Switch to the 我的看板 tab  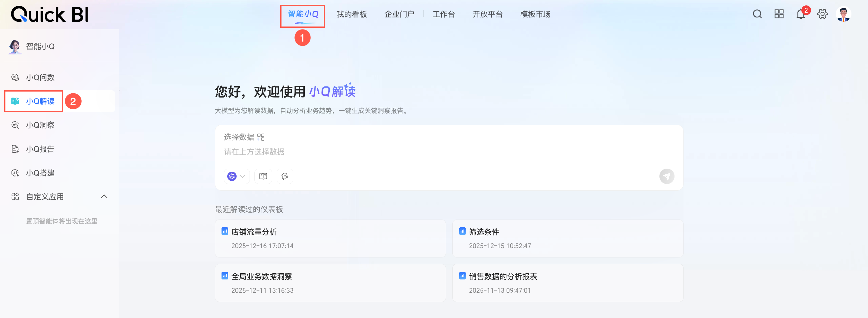coord(352,14)
